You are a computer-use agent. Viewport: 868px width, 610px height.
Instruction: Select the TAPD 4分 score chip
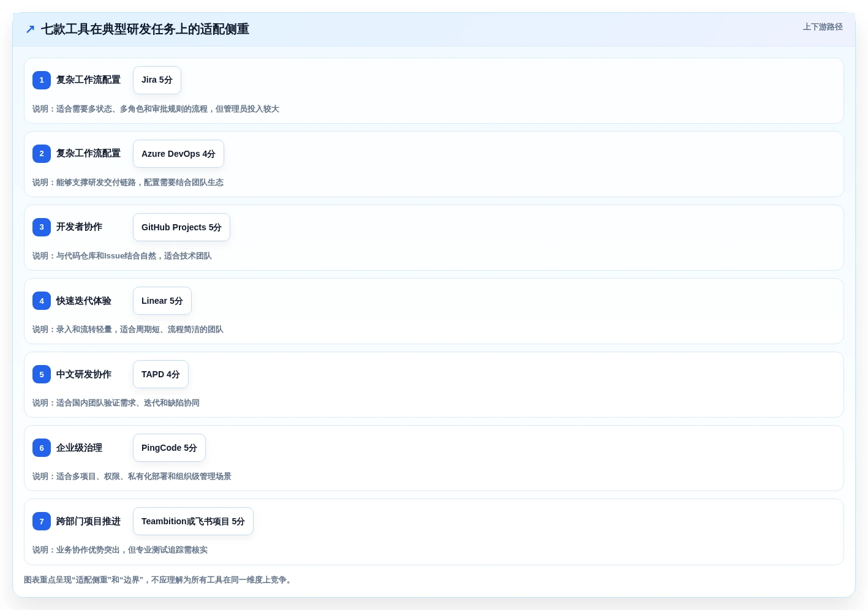click(160, 374)
